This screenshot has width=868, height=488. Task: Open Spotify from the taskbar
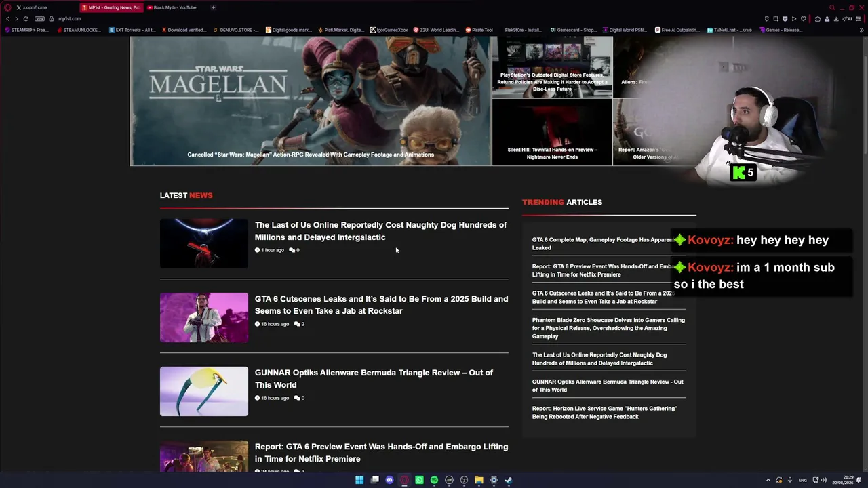click(x=434, y=480)
